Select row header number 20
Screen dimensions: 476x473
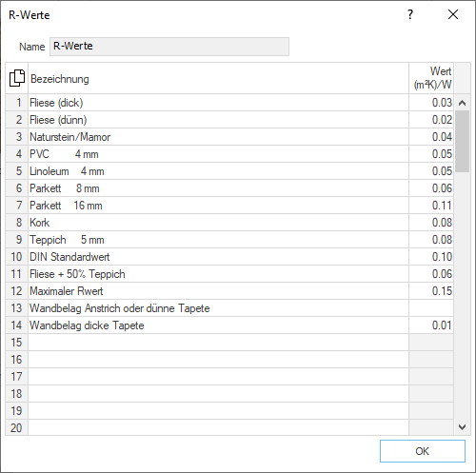point(17,427)
